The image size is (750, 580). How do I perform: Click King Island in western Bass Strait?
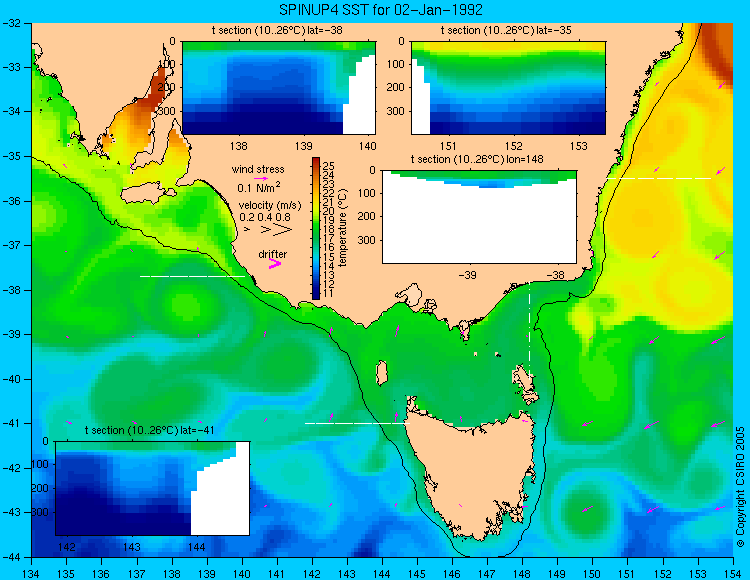(x=381, y=373)
